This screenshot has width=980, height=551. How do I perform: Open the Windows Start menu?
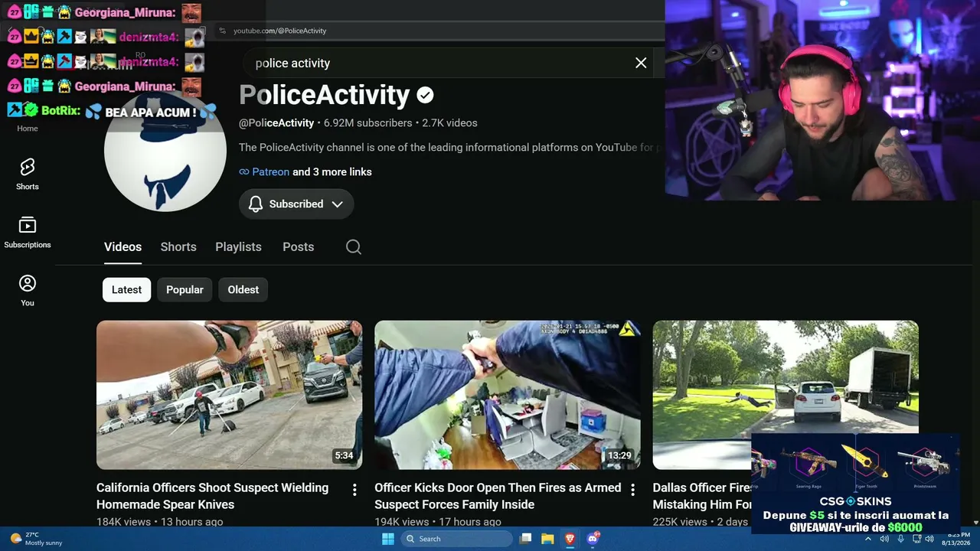(x=388, y=539)
